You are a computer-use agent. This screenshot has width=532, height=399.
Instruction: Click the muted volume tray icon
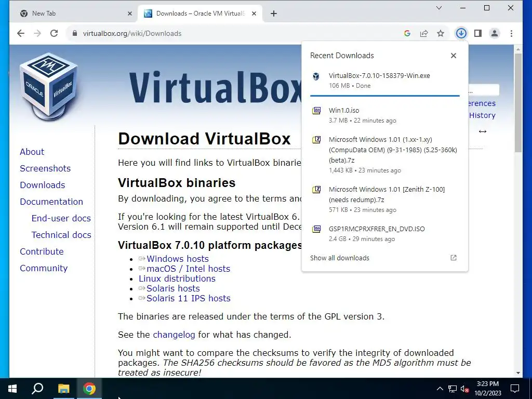click(464, 389)
